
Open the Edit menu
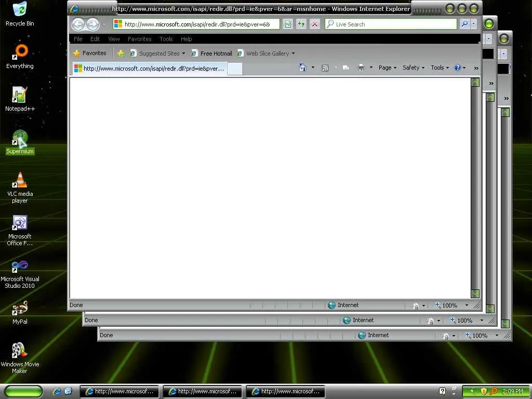tap(95, 39)
